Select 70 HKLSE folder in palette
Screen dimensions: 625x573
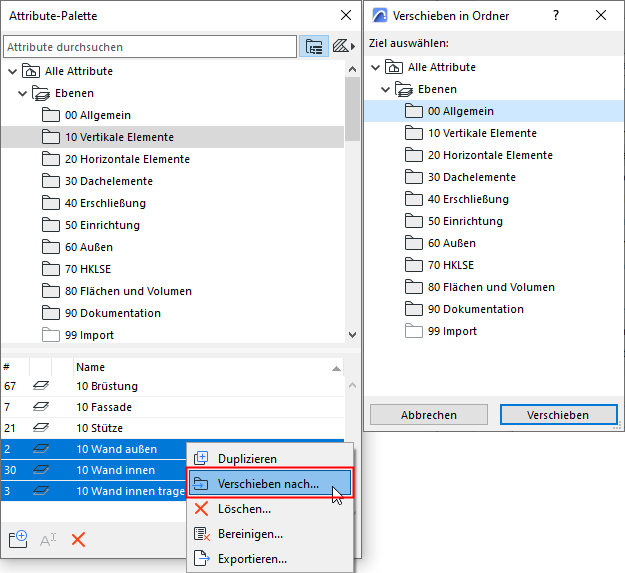(x=172, y=269)
